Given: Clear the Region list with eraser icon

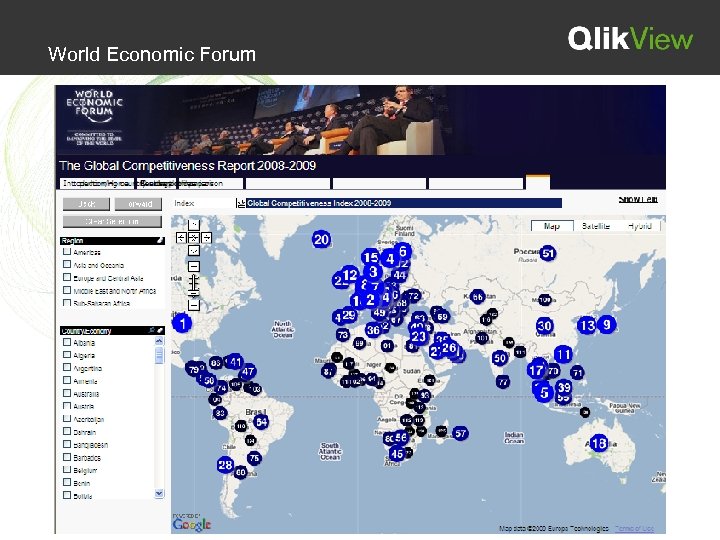Looking at the screenshot, I should click(x=160, y=241).
